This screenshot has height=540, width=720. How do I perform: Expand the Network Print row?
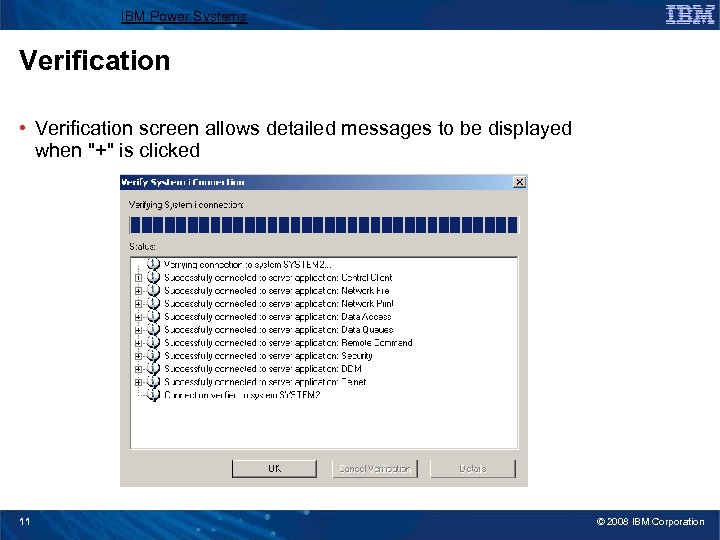[x=138, y=304]
